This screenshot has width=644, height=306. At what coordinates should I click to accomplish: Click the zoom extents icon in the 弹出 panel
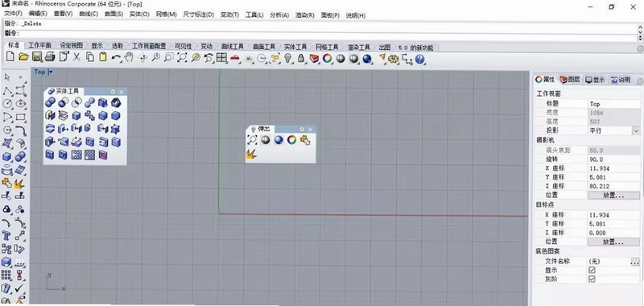252,140
